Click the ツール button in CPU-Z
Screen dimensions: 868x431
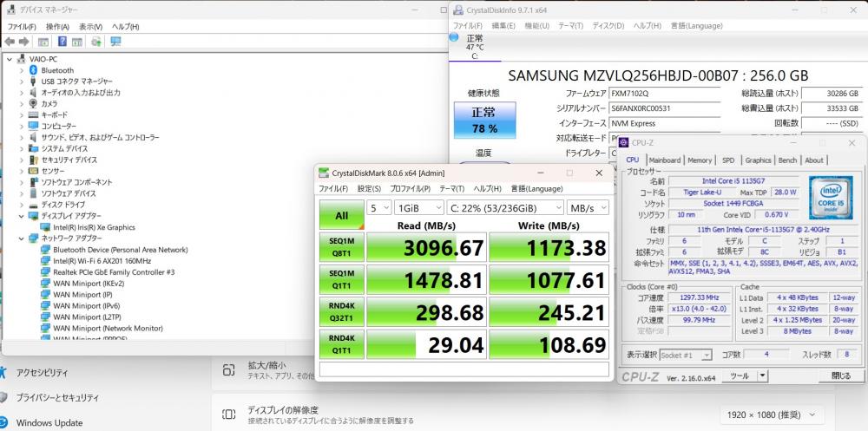point(740,375)
